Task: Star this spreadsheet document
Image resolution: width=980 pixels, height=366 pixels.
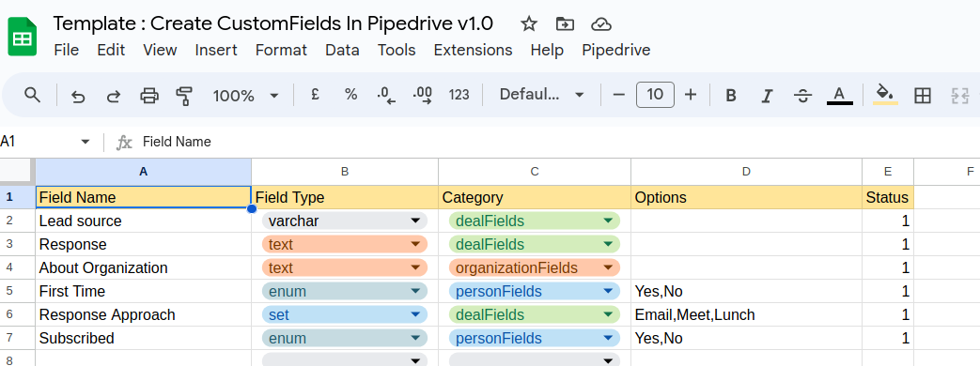Action: (529, 24)
